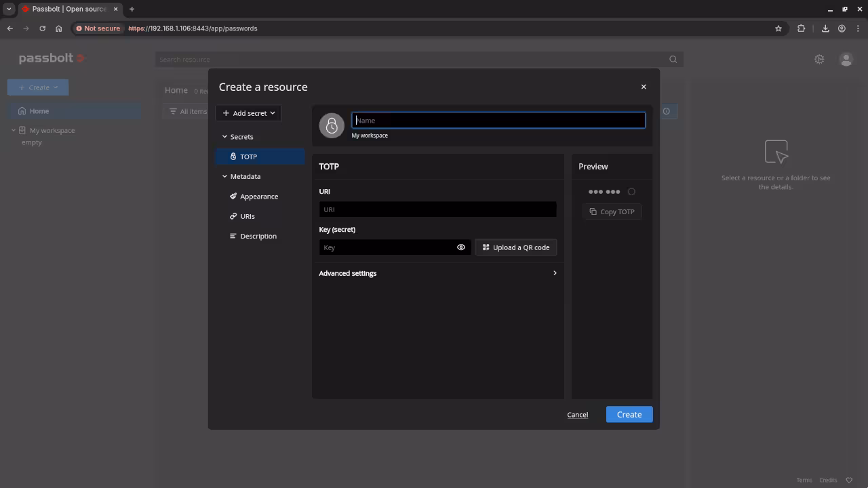Click the filter icon beside All items

tap(174, 111)
